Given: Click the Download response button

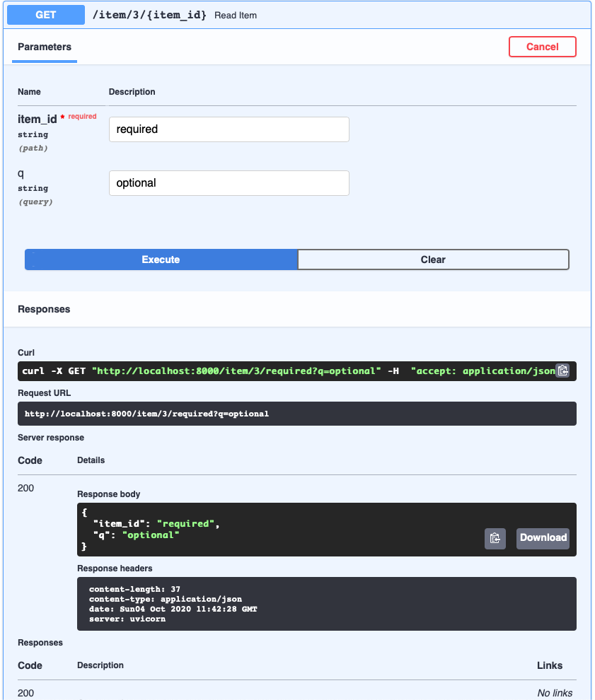Looking at the screenshot, I should [x=543, y=538].
